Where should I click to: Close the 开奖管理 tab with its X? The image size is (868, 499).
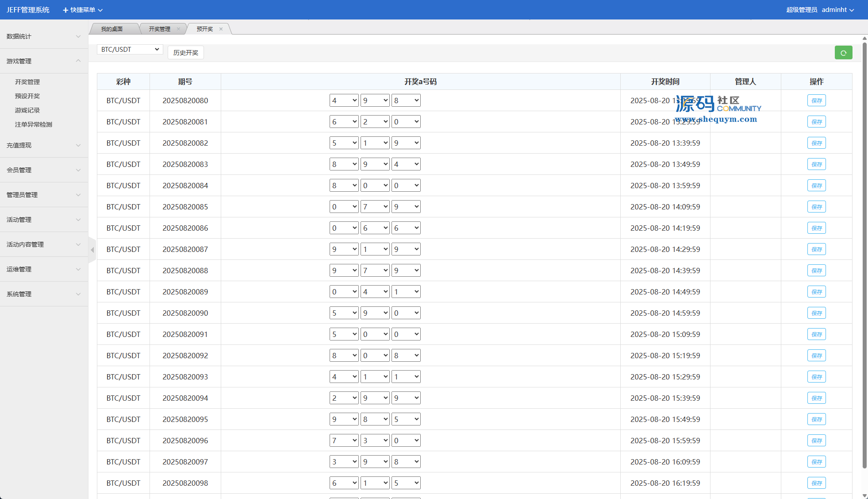178,29
